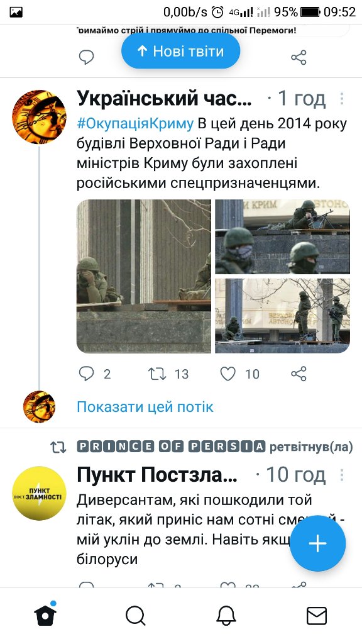Image resolution: width=362 pixels, height=644 pixels.
Task: Open top-right photo of soldier with machine gun
Action: (x=282, y=236)
